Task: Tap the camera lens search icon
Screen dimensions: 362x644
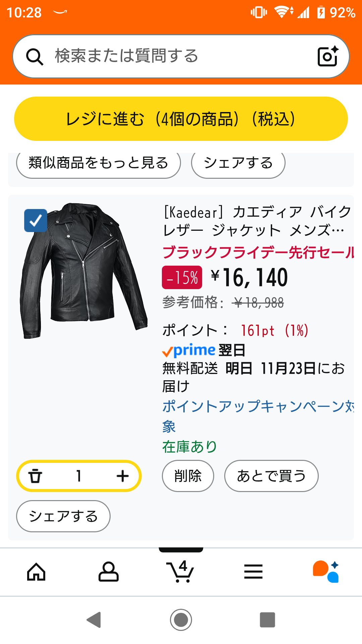Action: click(327, 56)
